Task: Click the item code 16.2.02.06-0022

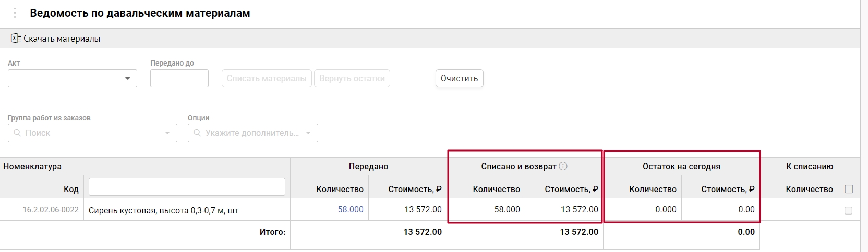Action: pos(50,210)
